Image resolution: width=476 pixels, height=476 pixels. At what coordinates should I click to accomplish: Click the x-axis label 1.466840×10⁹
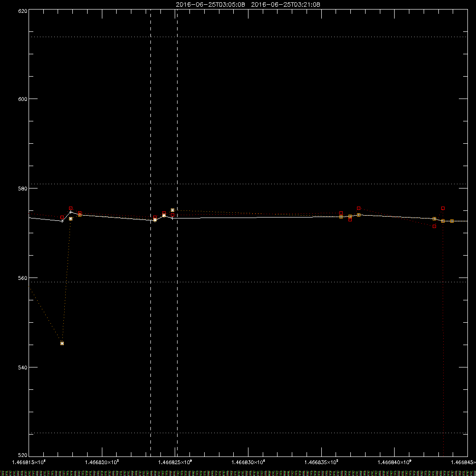coord(395,462)
